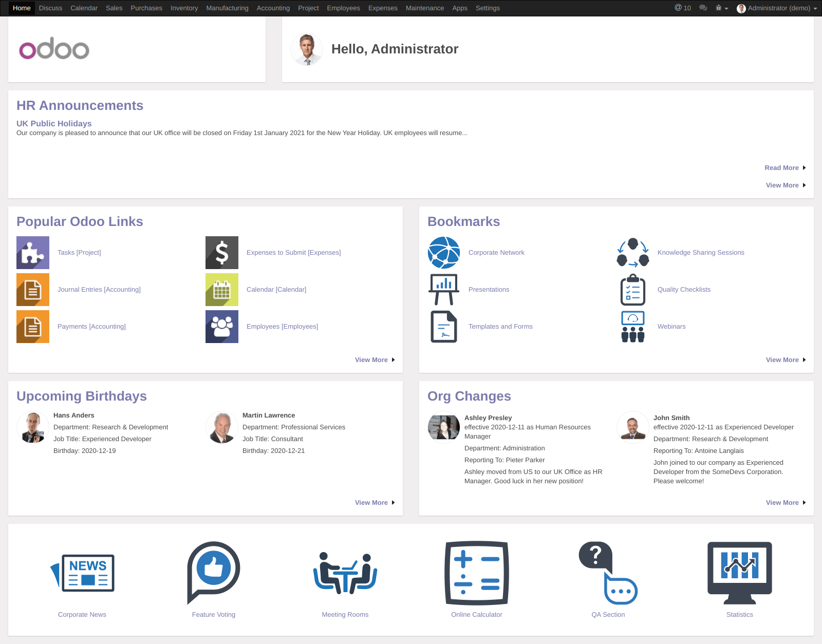
Task: Open the UK Public Holidays announcement
Action: tap(53, 123)
